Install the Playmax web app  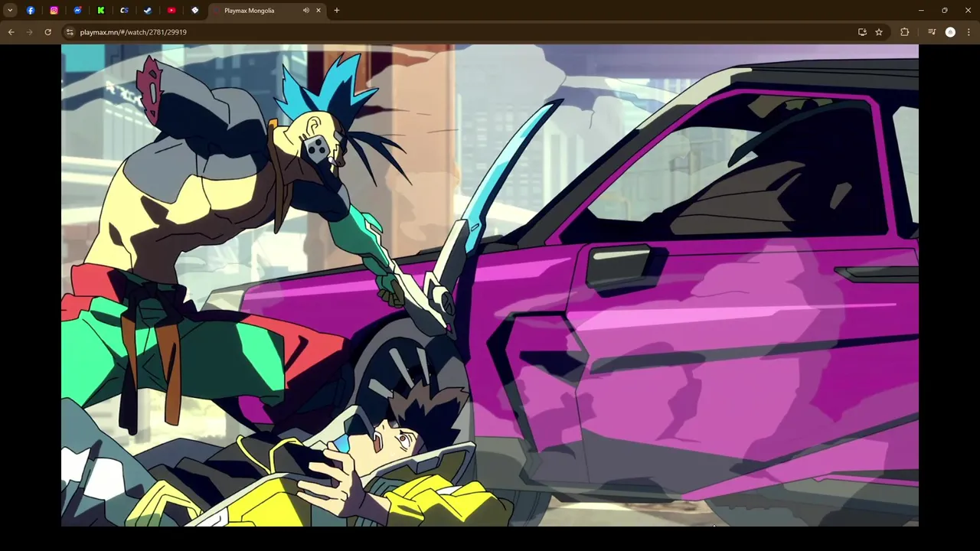click(x=862, y=32)
